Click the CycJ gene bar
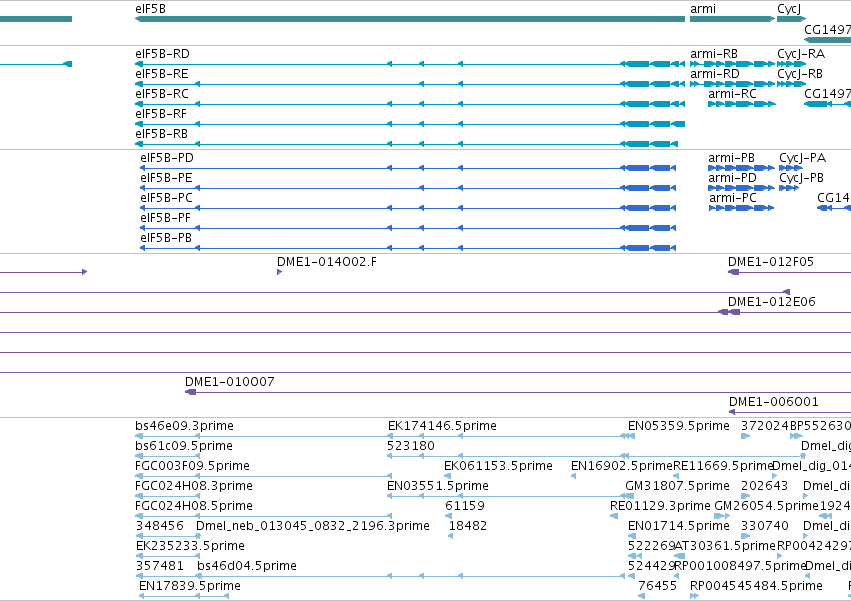851x601 pixels. 791,19
